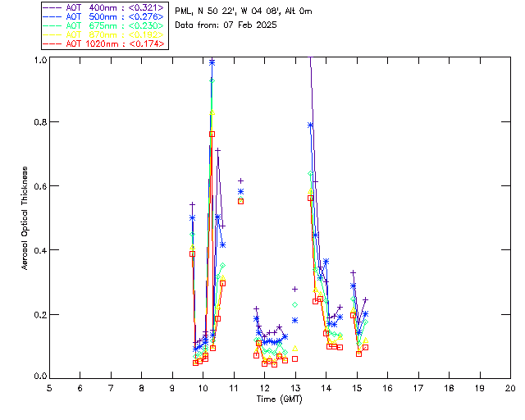Screen dimensions: 525x420
Task: Click the isolated blue asterisk marker near 11.2 hours
Action: point(240,192)
